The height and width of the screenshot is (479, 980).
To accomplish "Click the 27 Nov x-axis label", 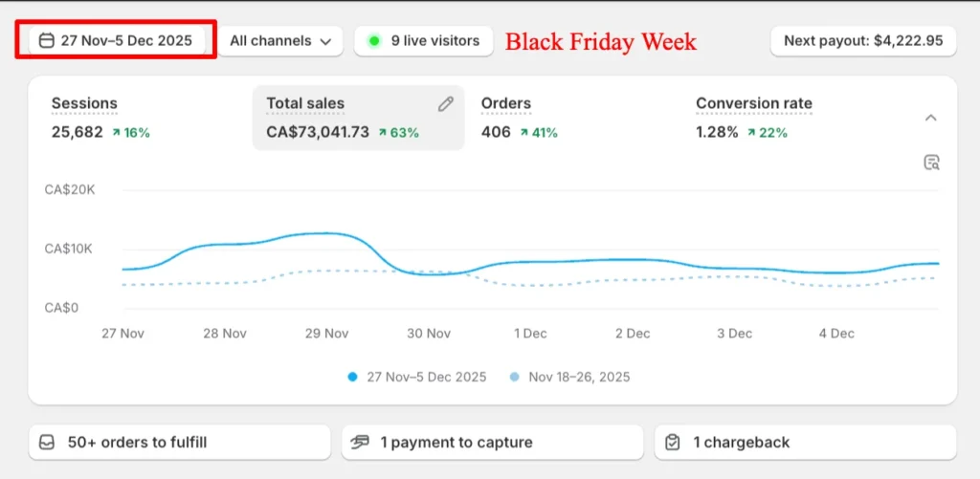I will 123,334.
